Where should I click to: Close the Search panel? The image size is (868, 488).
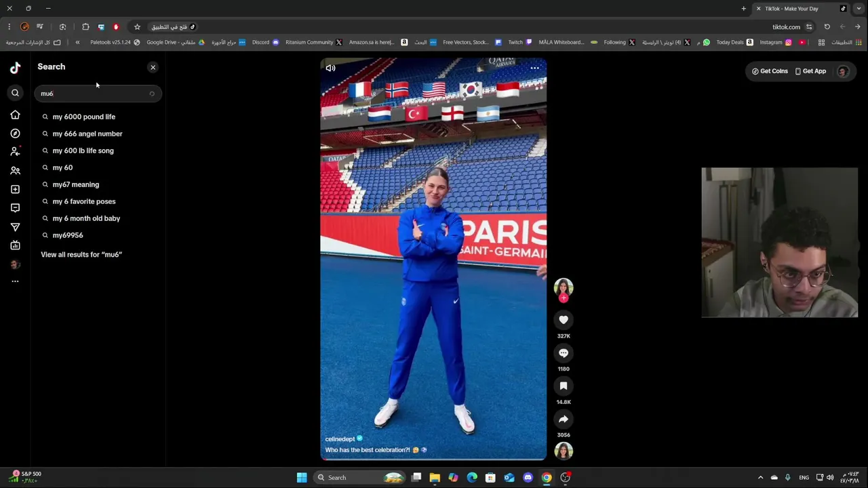(153, 67)
